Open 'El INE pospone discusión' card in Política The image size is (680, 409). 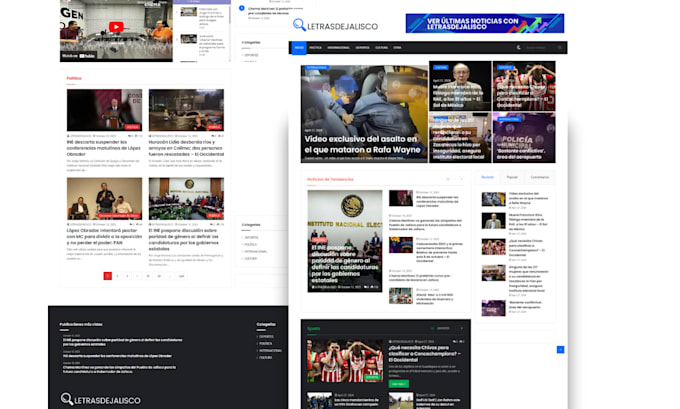186,239
